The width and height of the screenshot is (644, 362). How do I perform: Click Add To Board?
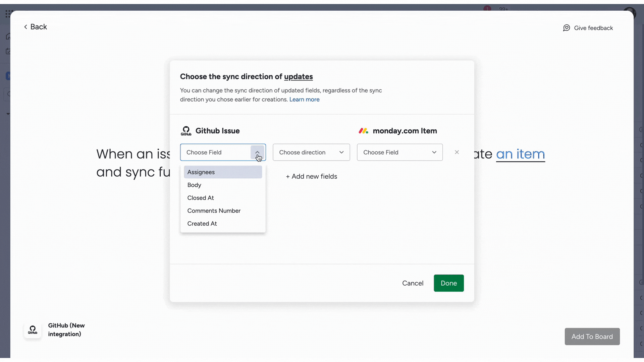(592, 337)
